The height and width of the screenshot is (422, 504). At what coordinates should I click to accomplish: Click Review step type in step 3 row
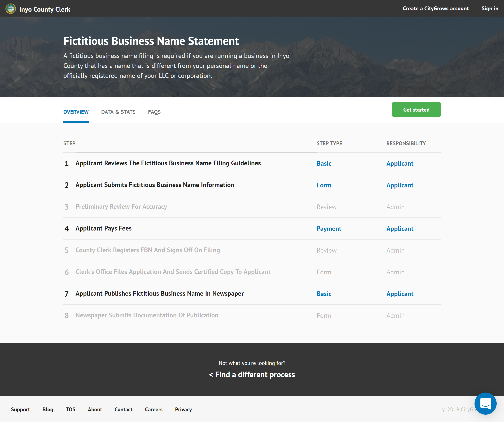(x=326, y=207)
